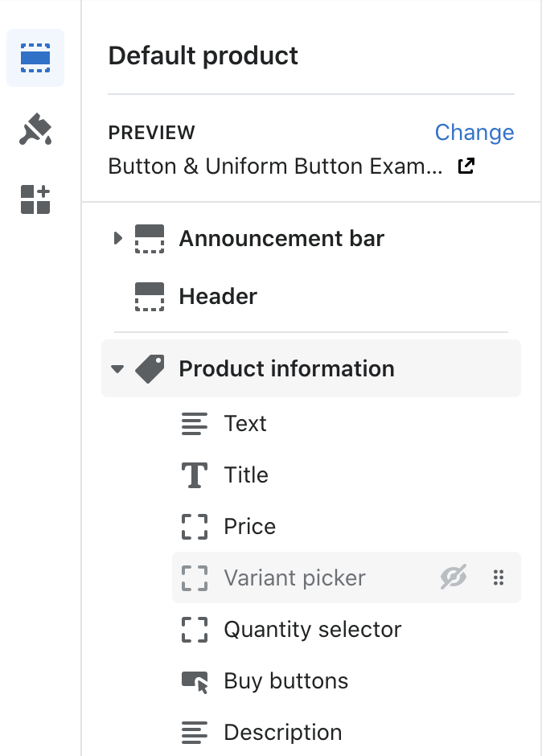Expand the Announcement bar section
This screenshot has width=542, height=756.
click(x=117, y=238)
